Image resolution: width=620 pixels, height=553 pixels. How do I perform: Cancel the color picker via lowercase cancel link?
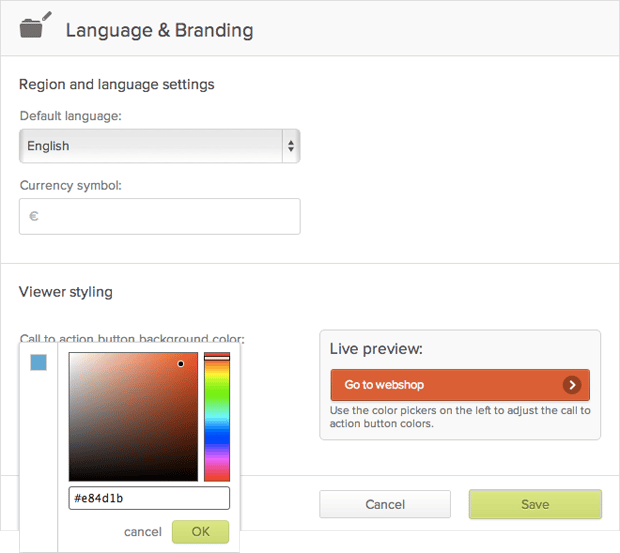(x=143, y=532)
